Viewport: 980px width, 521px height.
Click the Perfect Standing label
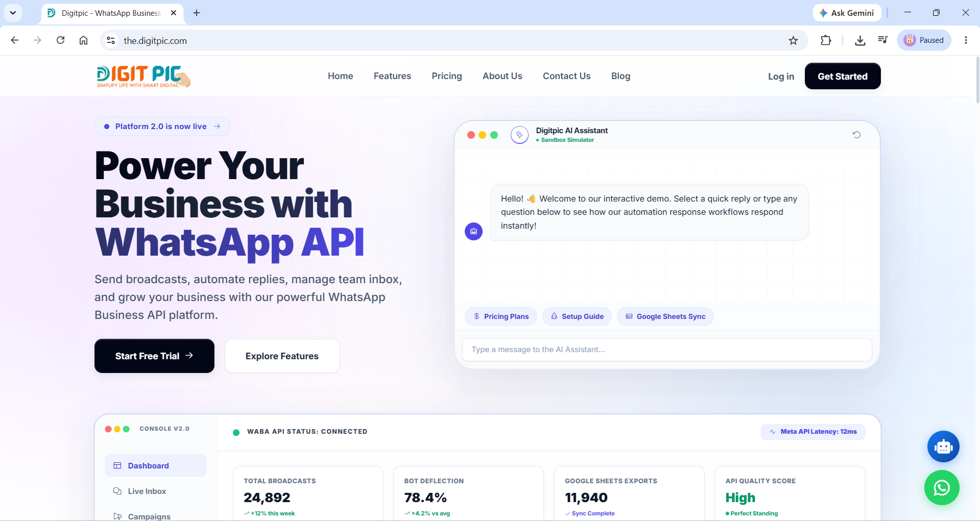click(x=754, y=513)
